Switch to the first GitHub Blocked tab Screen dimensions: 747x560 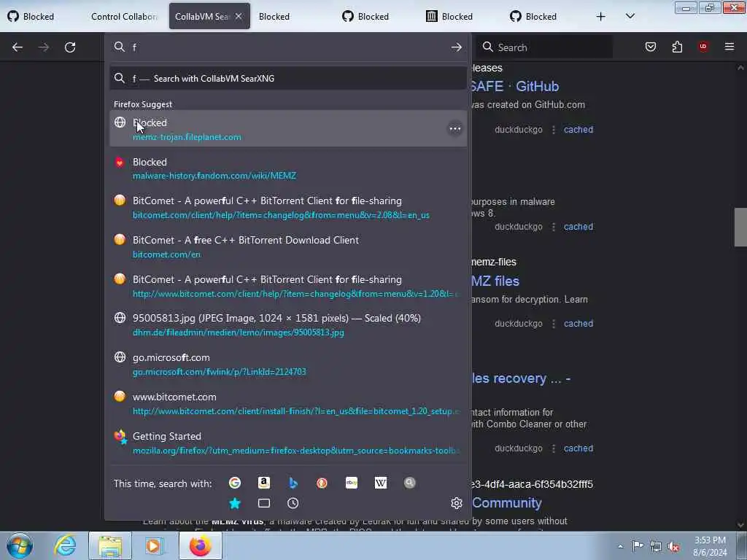pyautogui.click(x=31, y=17)
